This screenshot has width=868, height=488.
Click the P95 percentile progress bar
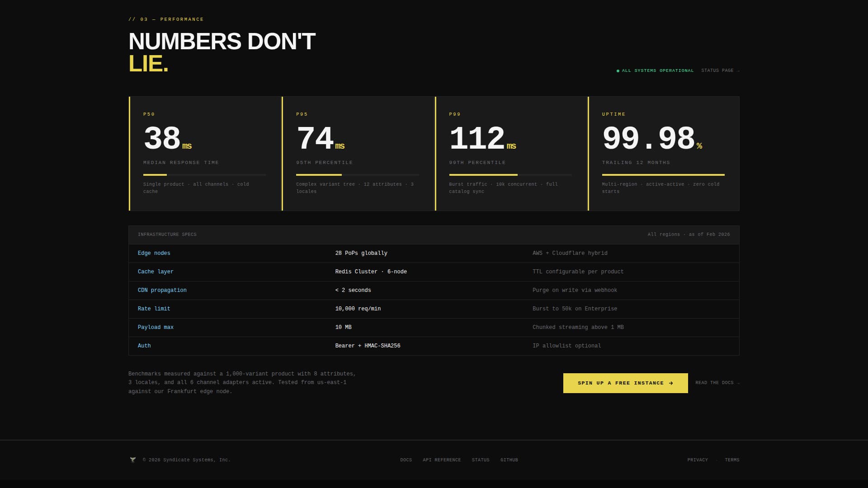357,175
